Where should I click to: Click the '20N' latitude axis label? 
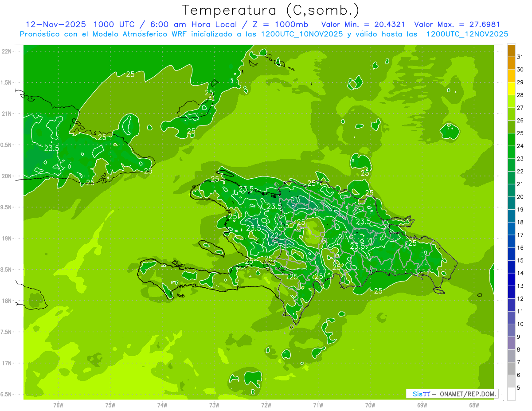click(x=8, y=176)
